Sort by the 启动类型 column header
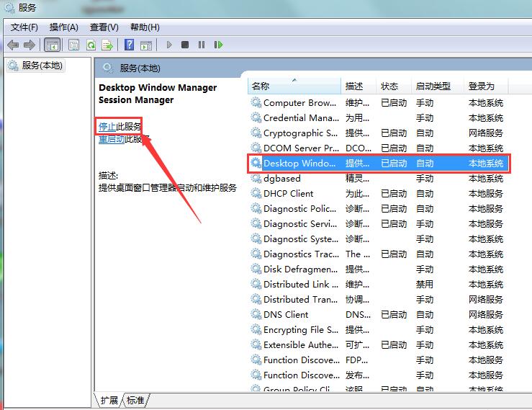Image resolution: width=532 pixels, height=410 pixels. [x=438, y=86]
